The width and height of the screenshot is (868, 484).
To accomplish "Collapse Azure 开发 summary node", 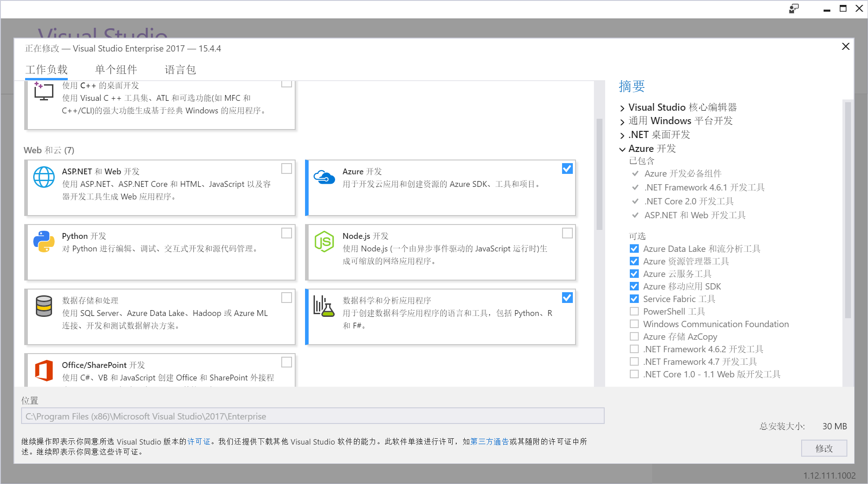I will pos(622,149).
